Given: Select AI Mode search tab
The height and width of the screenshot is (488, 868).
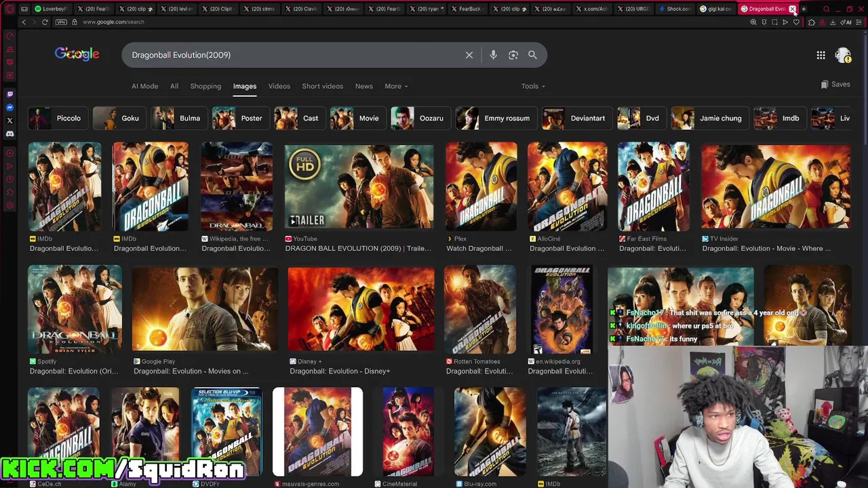Looking at the screenshot, I should coord(144,86).
